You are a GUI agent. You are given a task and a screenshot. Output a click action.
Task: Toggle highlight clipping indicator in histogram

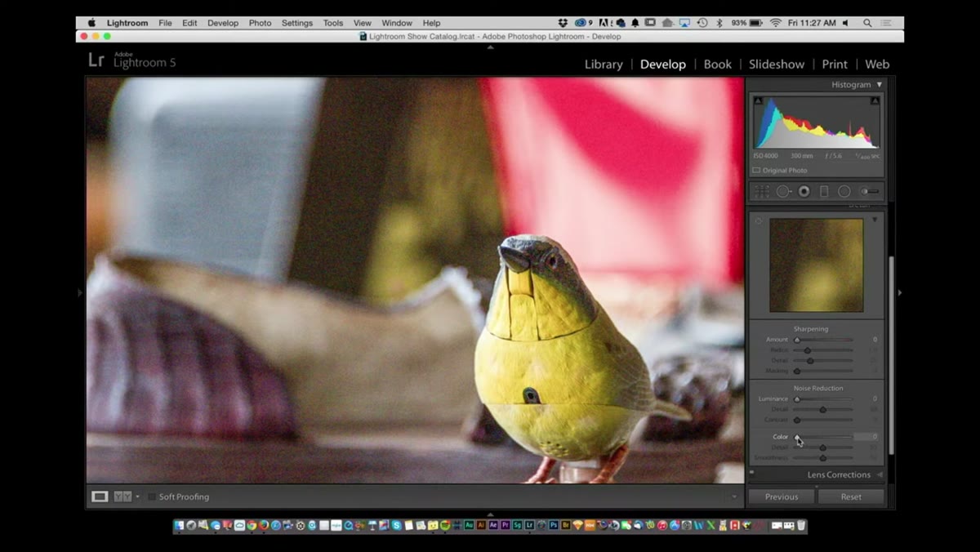tap(875, 100)
